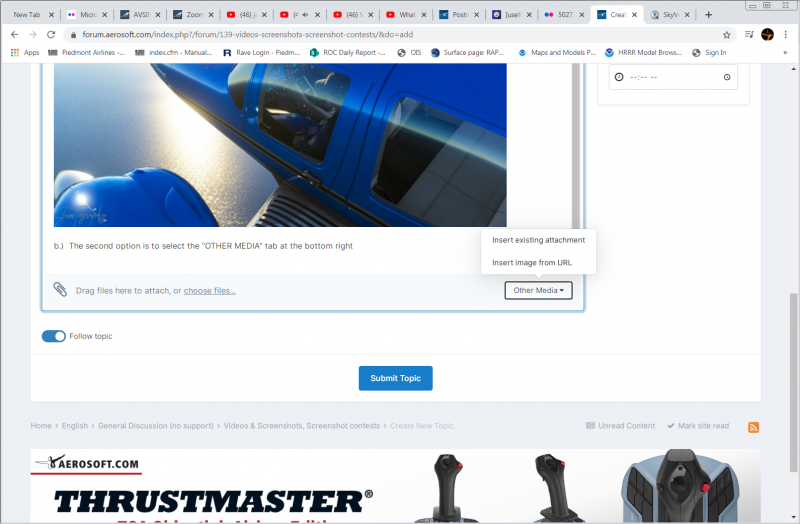Open the Chrome profile avatar
800x524 pixels.
[x=767, y=35]
